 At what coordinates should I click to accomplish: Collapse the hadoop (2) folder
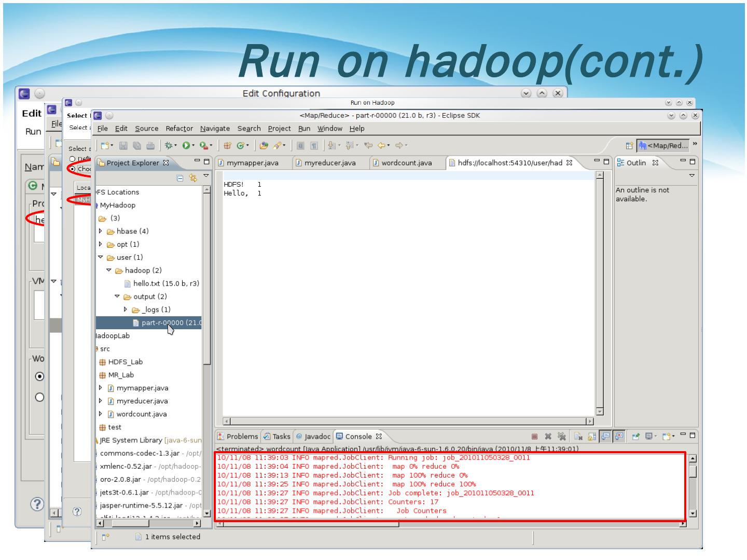[109, 270]
